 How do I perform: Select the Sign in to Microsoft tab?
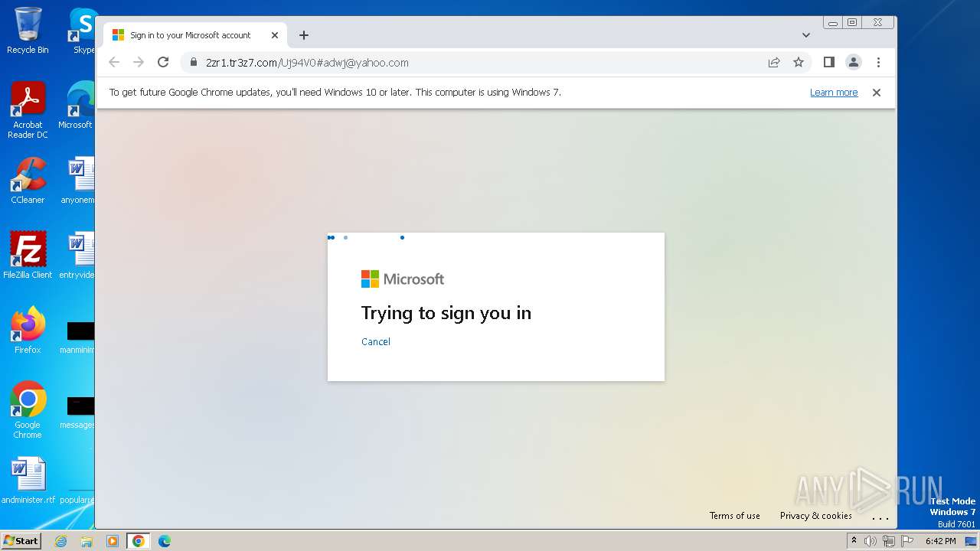tap(195, 35)
